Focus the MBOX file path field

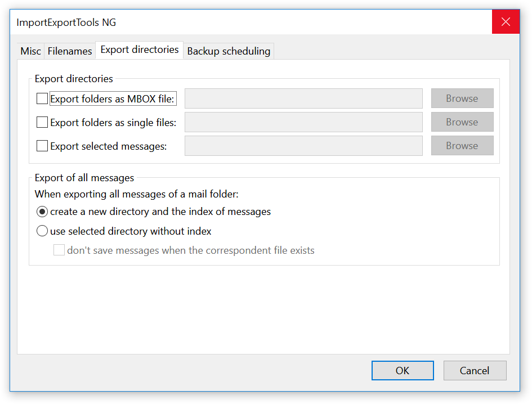pyautogui.click(x=303, y=98)
